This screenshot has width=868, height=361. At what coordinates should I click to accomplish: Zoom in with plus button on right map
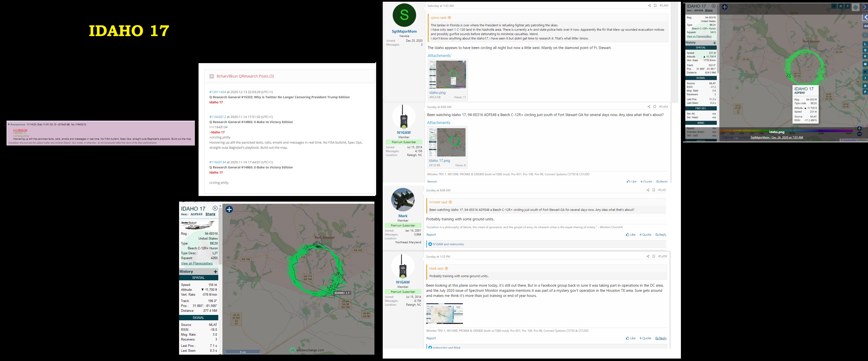[859, 128]
